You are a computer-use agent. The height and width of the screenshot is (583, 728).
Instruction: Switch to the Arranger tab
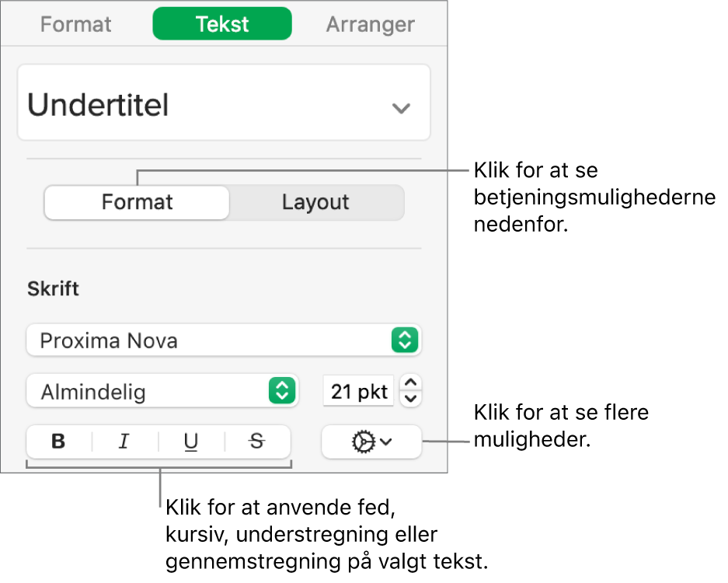370,24
